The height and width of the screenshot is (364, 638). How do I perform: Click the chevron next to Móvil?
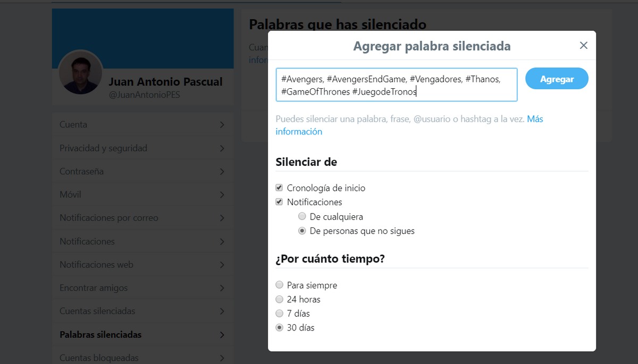coord(222,195)
